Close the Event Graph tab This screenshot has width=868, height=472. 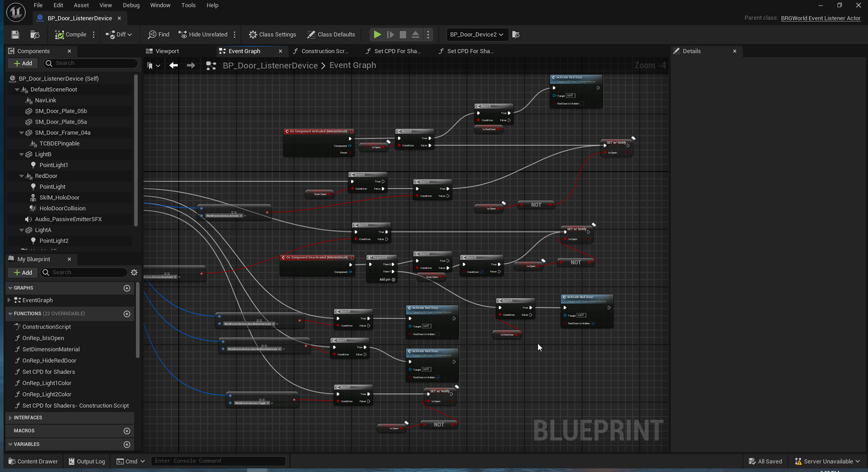click(280, 51)
